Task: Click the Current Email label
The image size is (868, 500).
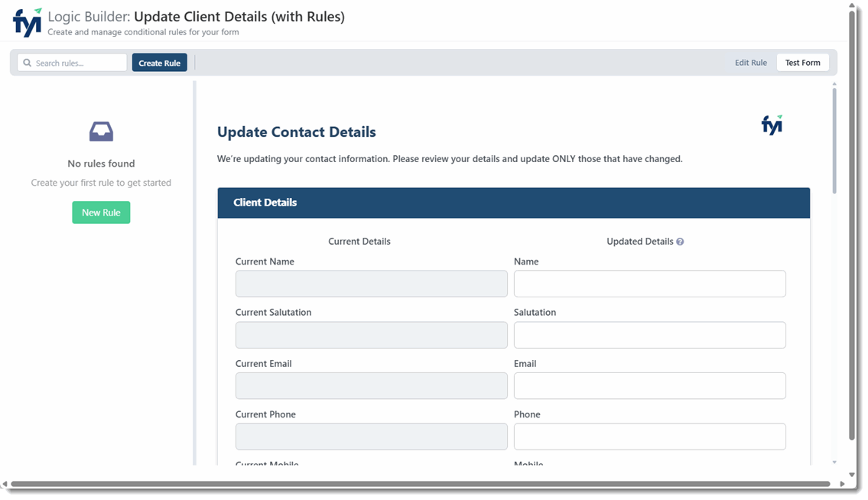Action: pyautogui.click(x=264, y=364)
